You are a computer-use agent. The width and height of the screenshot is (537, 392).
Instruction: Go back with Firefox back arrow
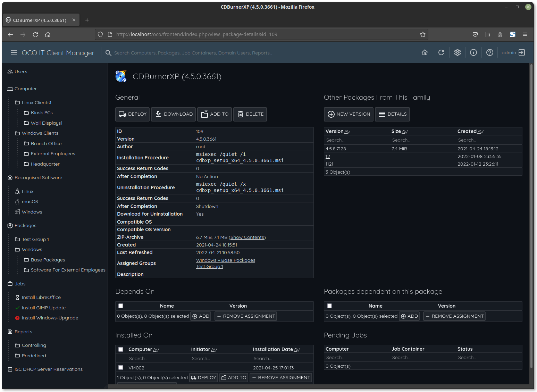pos(10,34)
